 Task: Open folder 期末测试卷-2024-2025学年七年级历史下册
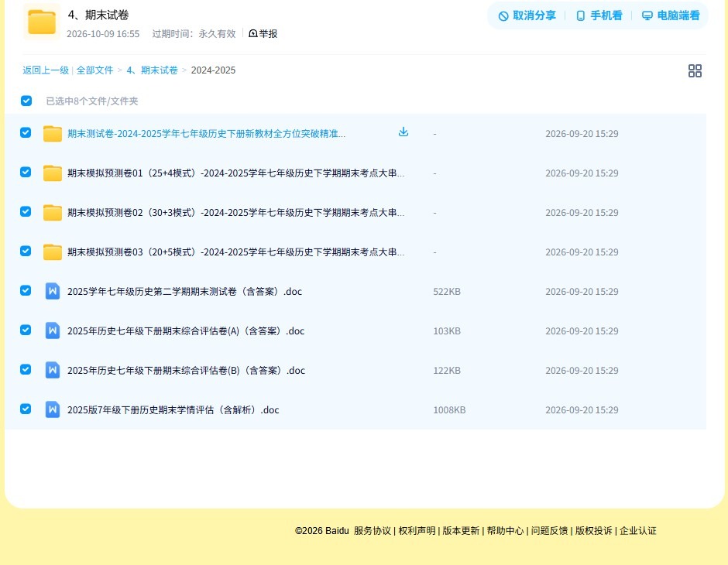[206, 134]
